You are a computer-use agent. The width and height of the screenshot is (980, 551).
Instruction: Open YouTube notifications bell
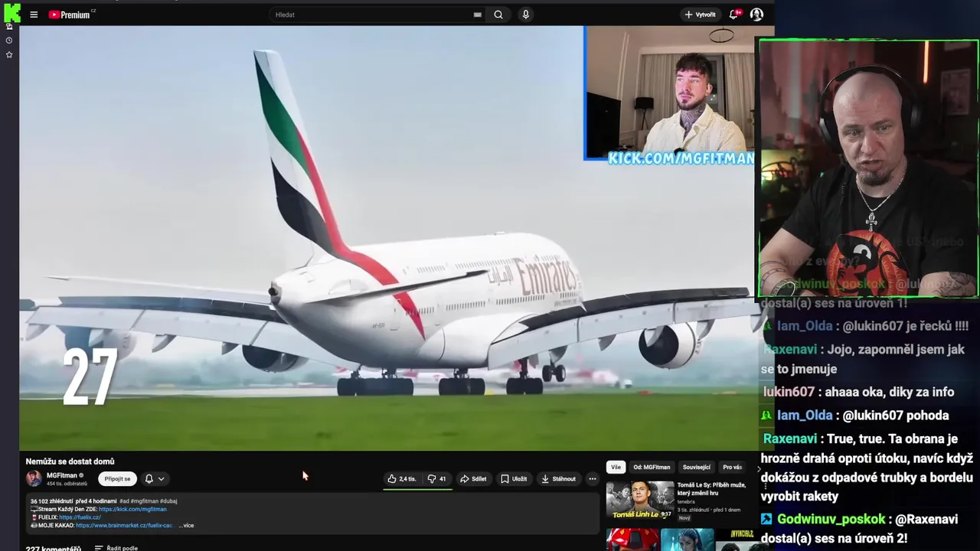point(734,14)
